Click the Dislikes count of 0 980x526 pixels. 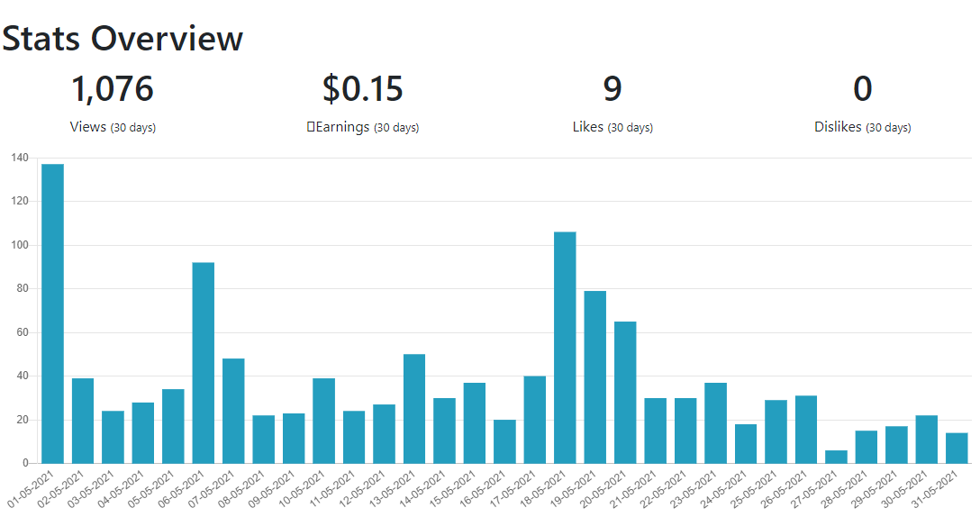point(863,88)
